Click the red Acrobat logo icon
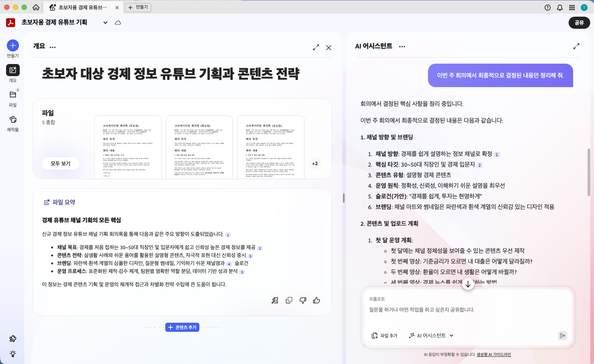 click(x=11, y=23)
